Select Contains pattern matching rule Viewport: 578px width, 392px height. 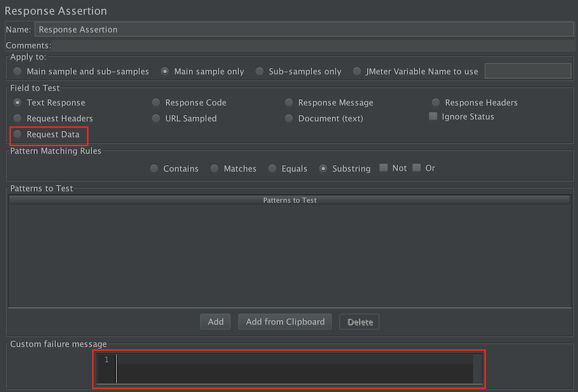pos(155,169)
